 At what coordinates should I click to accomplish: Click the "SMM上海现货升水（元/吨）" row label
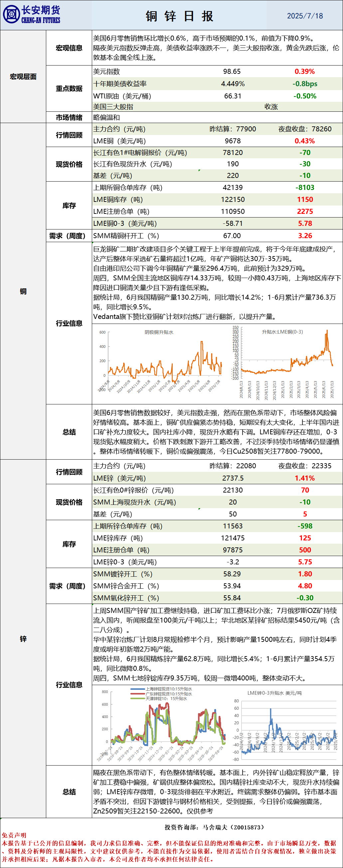click(135, 502)
